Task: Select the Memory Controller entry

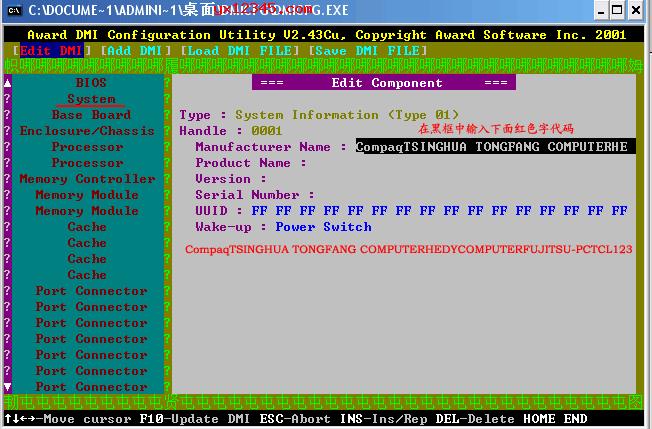Action: pyautogui.click(x=87, y=178)
